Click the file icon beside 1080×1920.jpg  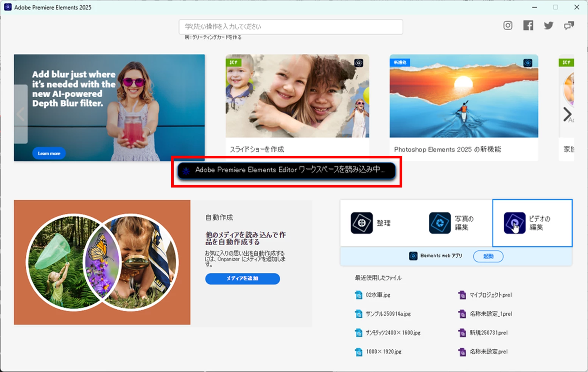(358, 352)
